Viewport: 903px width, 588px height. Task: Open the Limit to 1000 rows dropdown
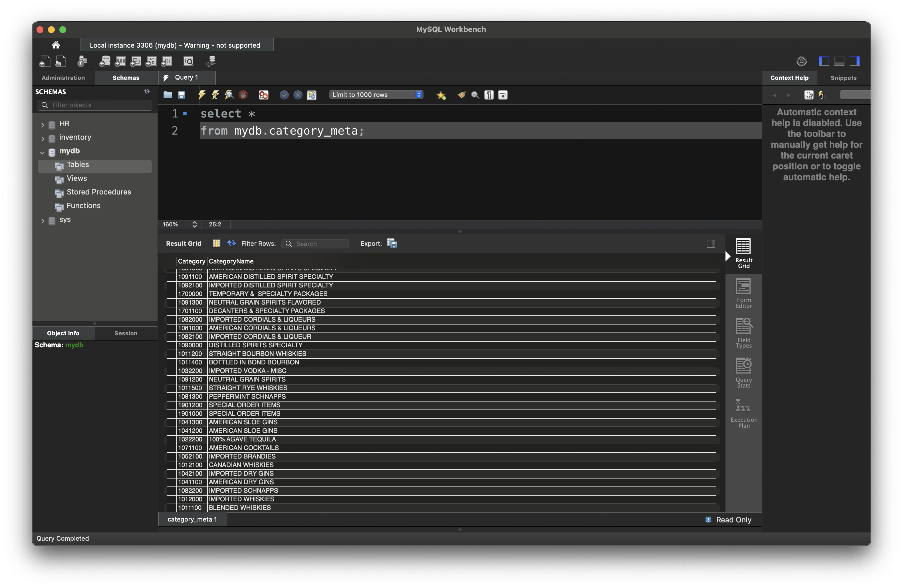pyautogui.click(x=376, y=95)
